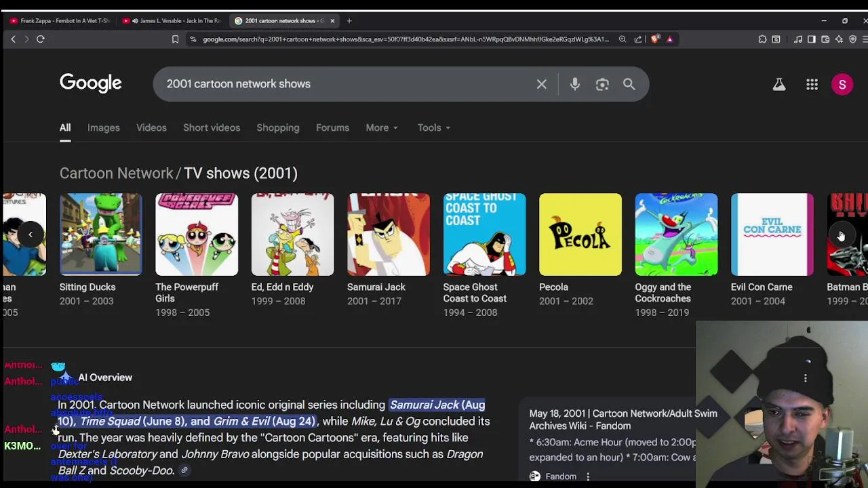This screenshot has width=868, height=488.
Task: Click the AI Overview heading
Action: 105,378
